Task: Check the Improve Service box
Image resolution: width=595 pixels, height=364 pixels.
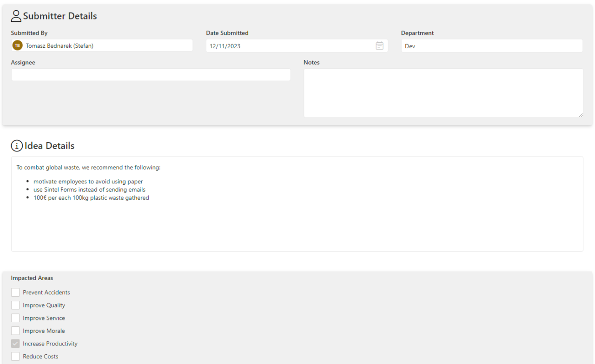Action: [15, 318]
